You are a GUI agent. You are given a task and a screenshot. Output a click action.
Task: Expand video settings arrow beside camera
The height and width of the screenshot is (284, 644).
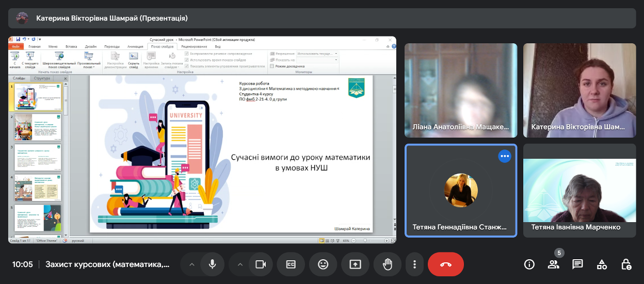coord(239,264)
